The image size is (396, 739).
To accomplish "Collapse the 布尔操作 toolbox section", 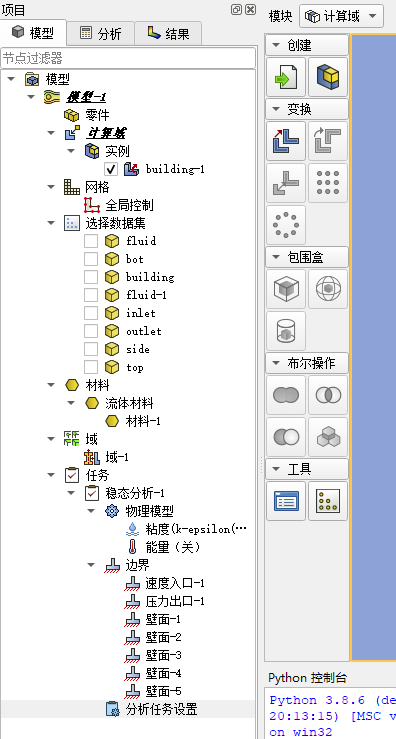I will (x=275, y=363).
